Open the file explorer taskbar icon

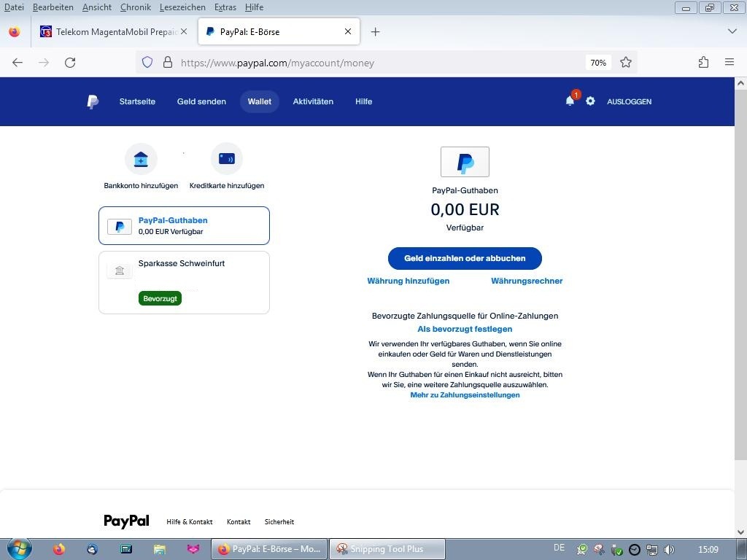[160, 549]
